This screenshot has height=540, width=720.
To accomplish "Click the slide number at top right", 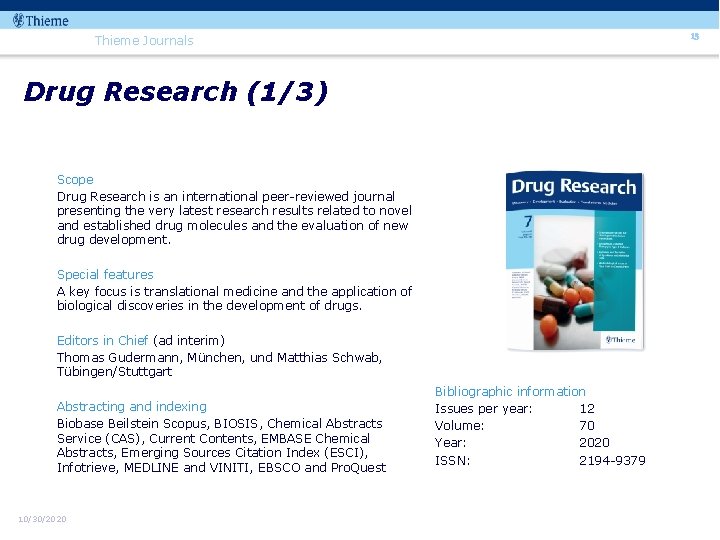I will click(x=695, y=36).
